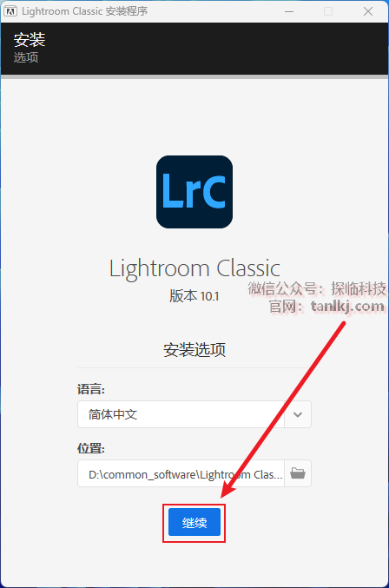Viewport: 389px width, 588px height.
Task: Click the 版本 10.1 version label
Action: pos(194,296)
